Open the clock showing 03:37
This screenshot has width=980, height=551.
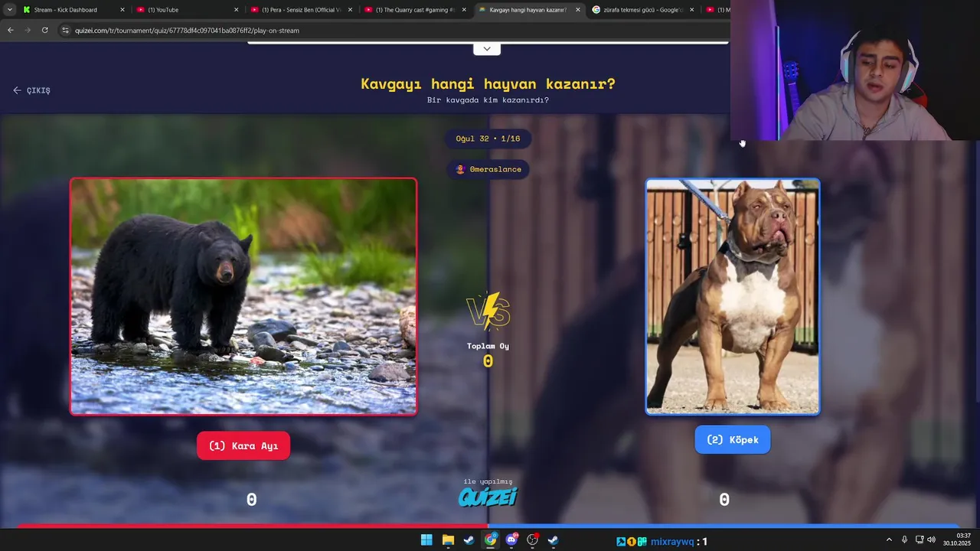[x=957, y=540]
